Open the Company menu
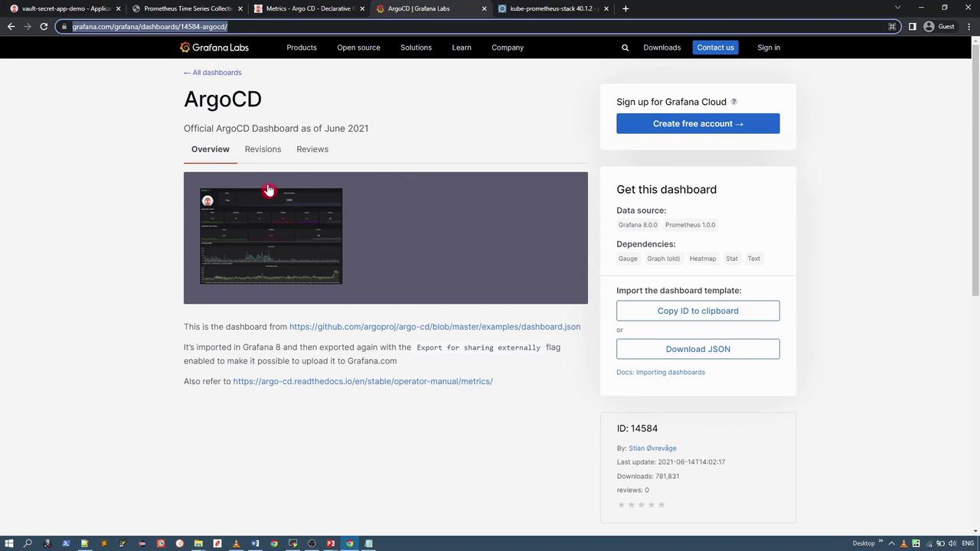980x551 pixels. [508, 47]
